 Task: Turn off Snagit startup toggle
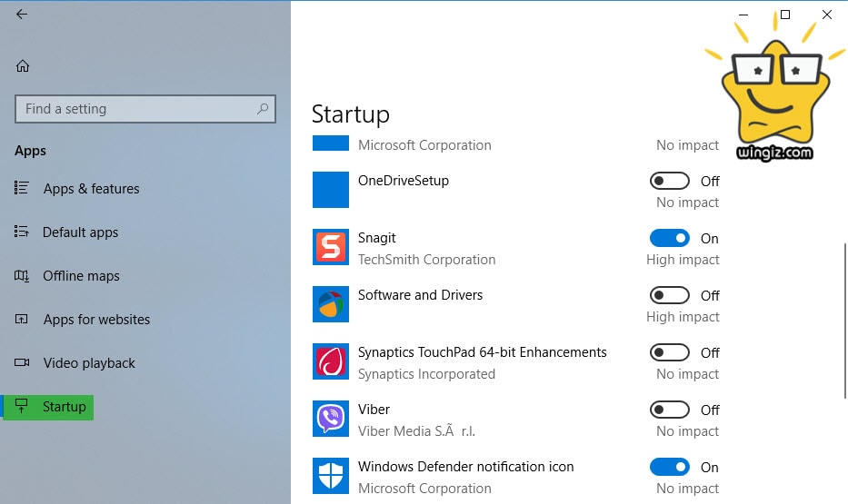tap(670, 238)
